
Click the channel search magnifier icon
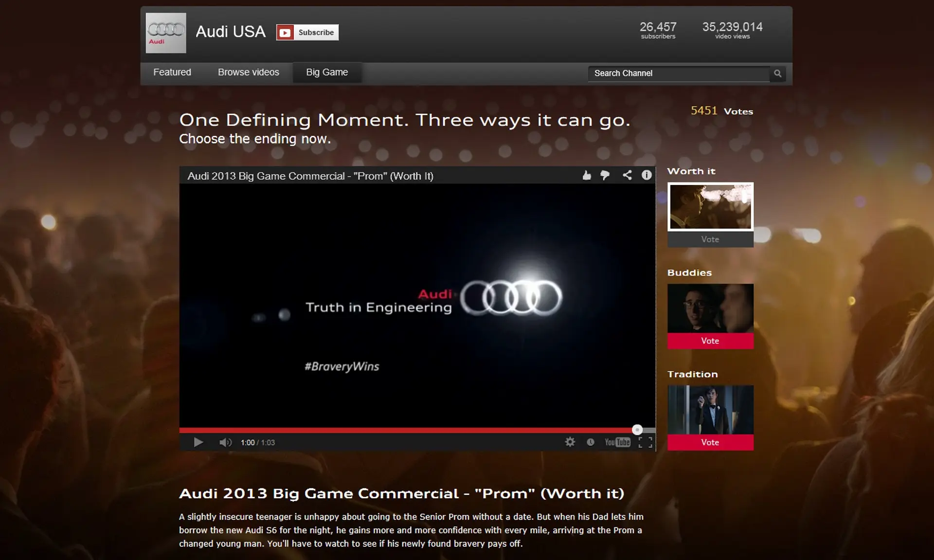777,73
